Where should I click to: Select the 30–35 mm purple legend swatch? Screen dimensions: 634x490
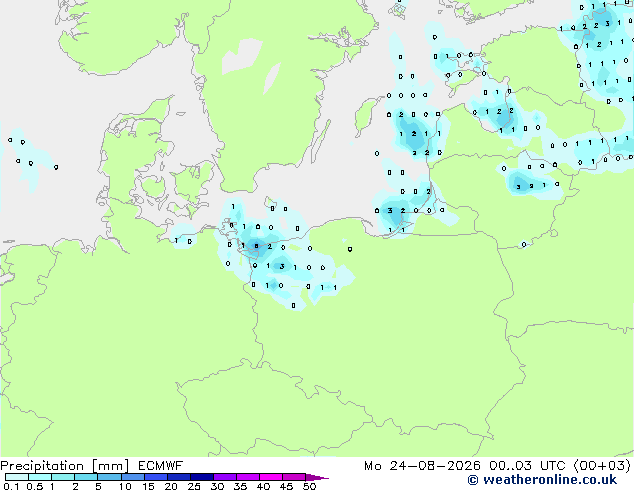click(225, 477)
